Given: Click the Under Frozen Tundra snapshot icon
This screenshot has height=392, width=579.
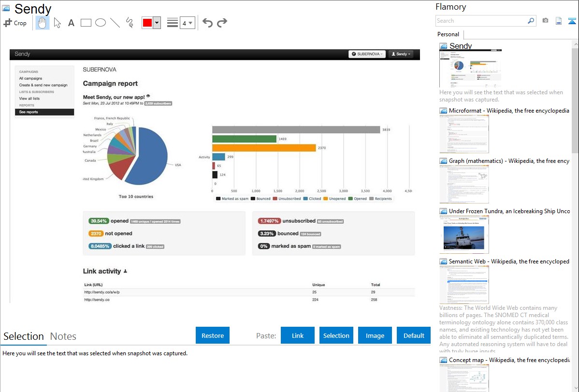Looking at the screenshot, I should click(x=443, y=211).
